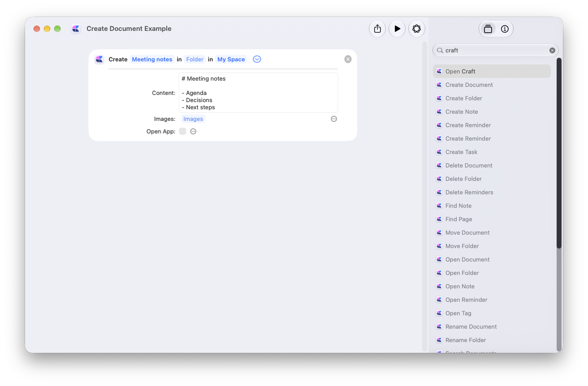Click the Craft icon on the Create action card

[99, 59]
